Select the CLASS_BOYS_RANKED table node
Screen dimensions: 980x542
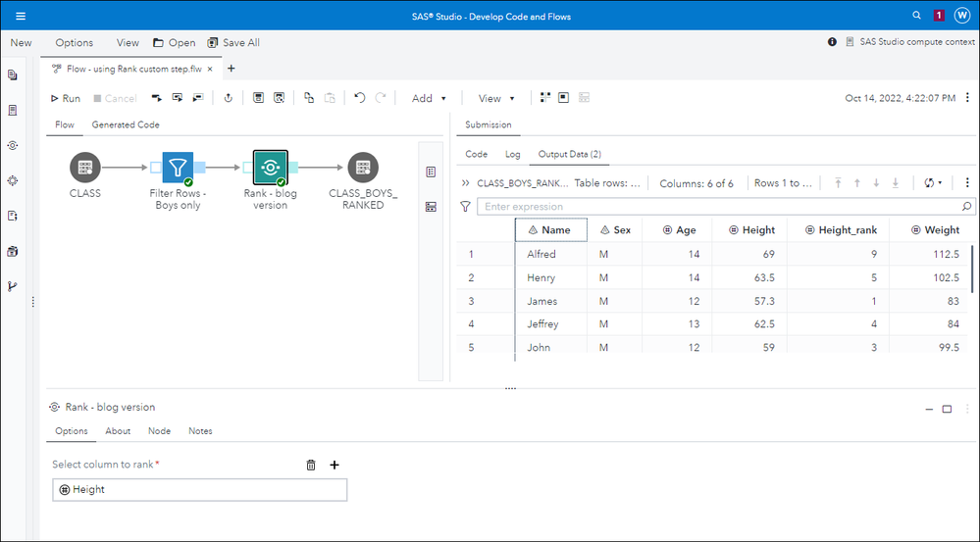363,168
